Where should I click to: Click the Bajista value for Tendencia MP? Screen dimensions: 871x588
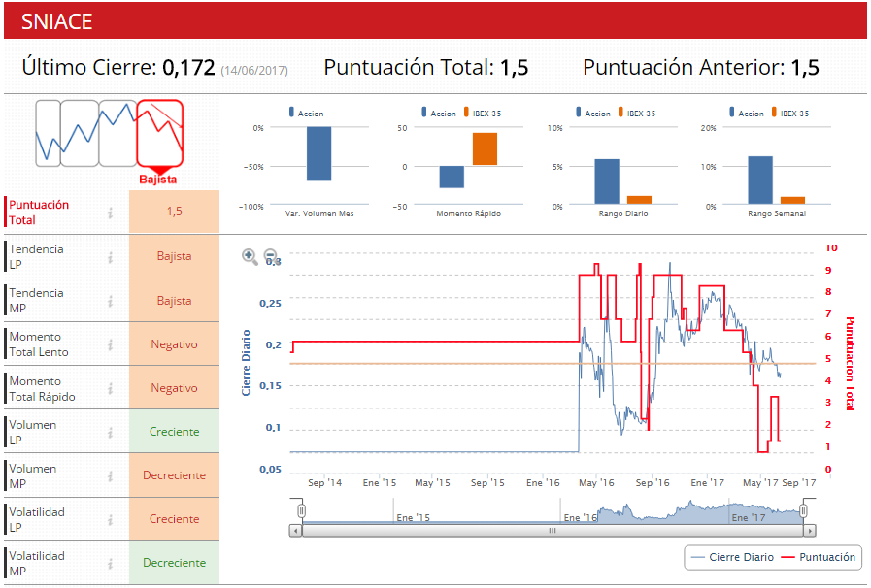click(x=175, y=301)
